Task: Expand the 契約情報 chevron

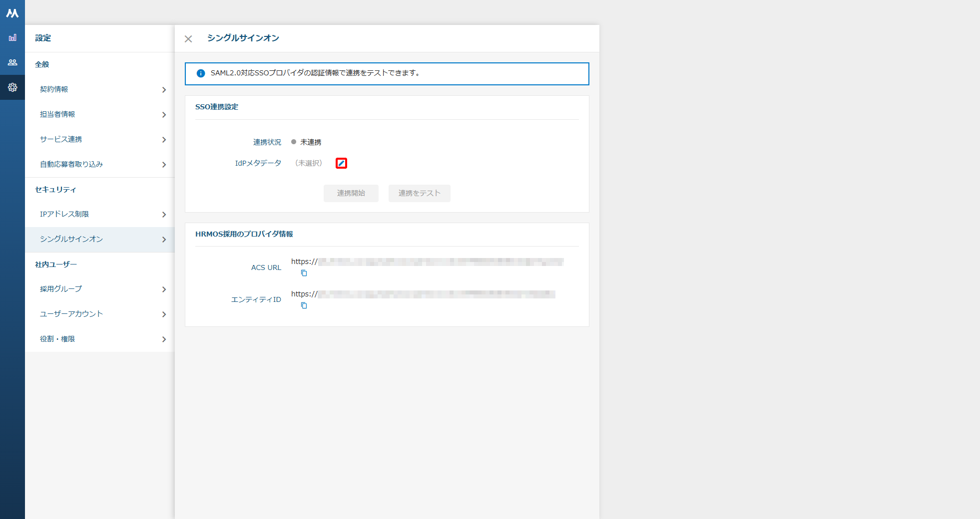Action: pos(164,90)
